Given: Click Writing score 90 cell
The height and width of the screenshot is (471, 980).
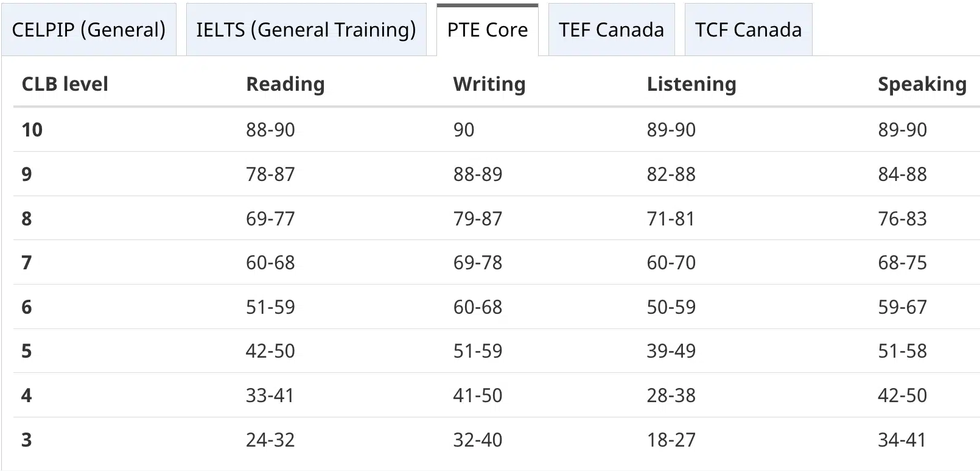Looking at the screenshot, I should coord(464,130).
